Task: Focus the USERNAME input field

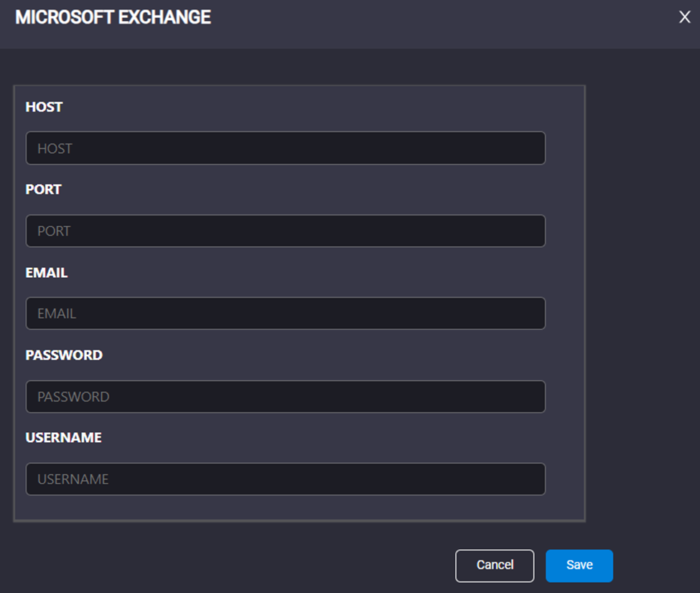Action: (285, 479)
